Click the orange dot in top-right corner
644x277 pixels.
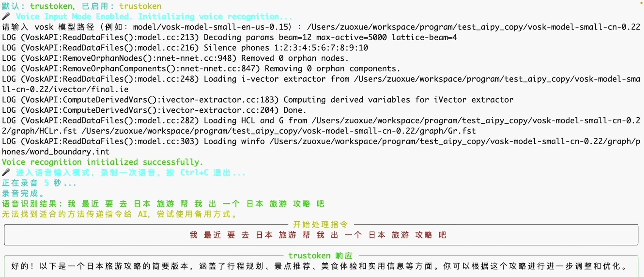tap(642, 3)
